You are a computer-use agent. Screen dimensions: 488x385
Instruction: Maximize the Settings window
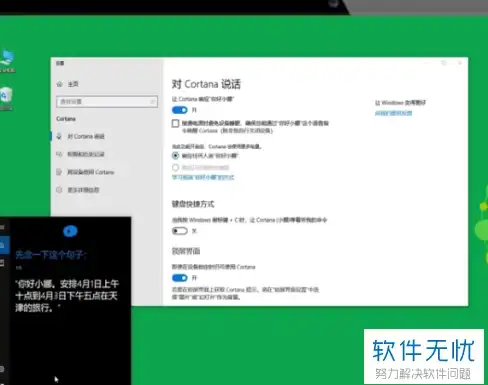[444, 63]
